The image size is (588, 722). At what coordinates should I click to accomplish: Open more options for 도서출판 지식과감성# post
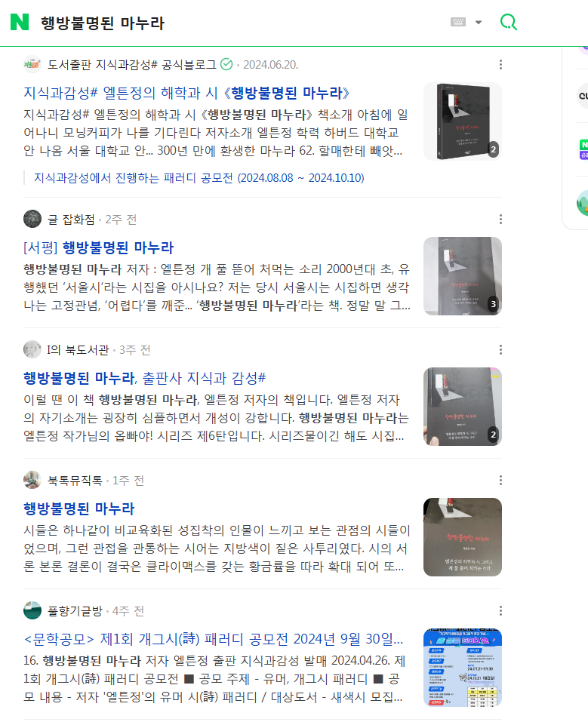500,64
